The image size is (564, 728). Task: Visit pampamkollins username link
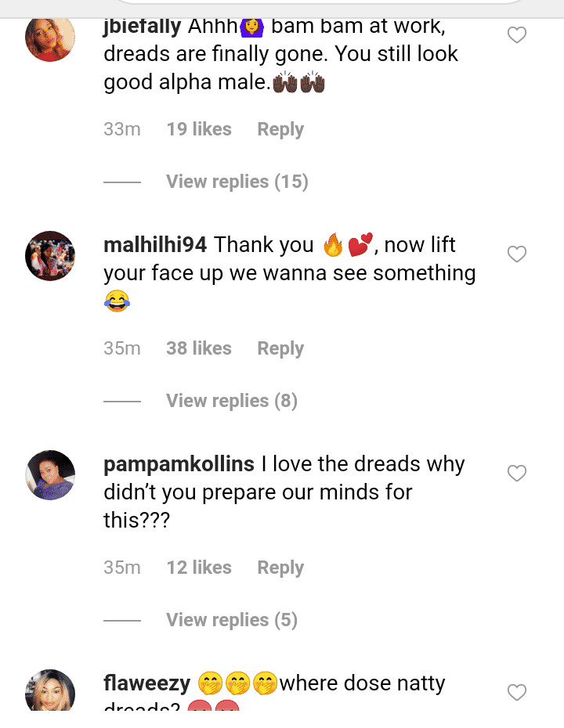coord(179,464)
